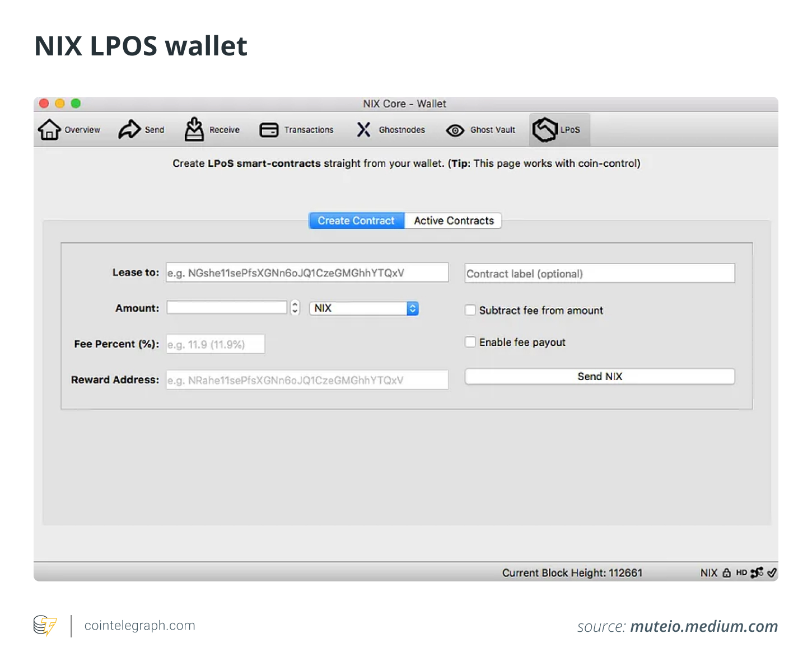Click the Amount stepper up arrow
The image size is (812, 671).
click(x=295, y=304)
